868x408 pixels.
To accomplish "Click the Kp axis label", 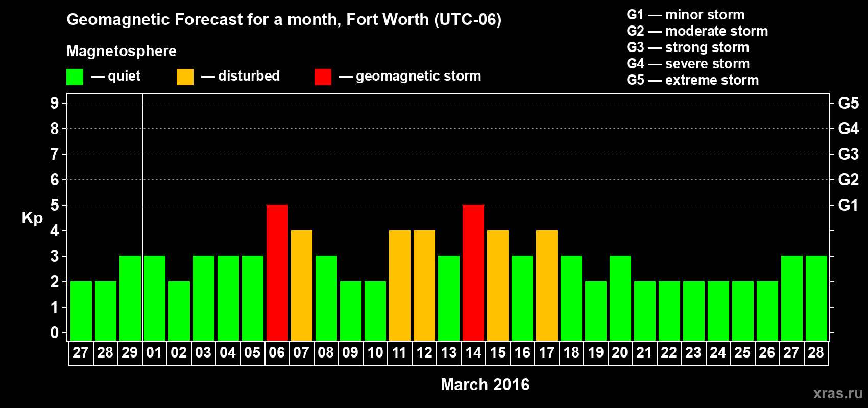I will (x=32, y=218).
